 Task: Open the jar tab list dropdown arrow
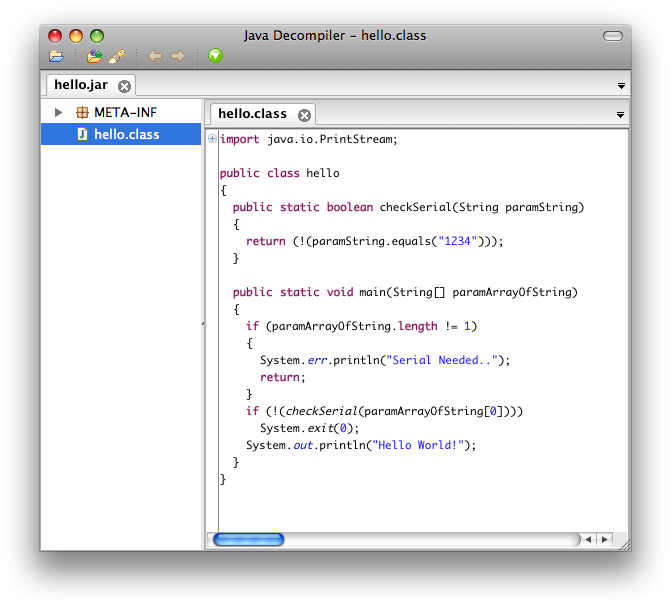(x=621, y=86)
